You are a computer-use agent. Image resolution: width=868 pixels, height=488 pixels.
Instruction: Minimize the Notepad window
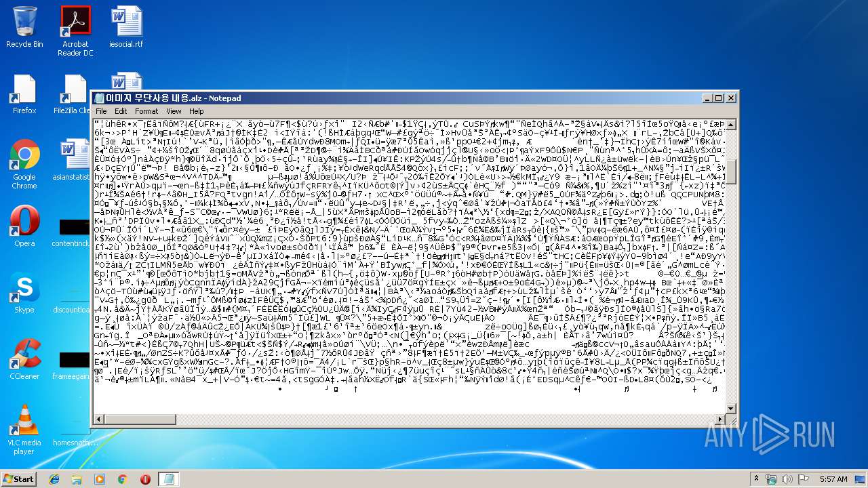[x=707, y=98]
